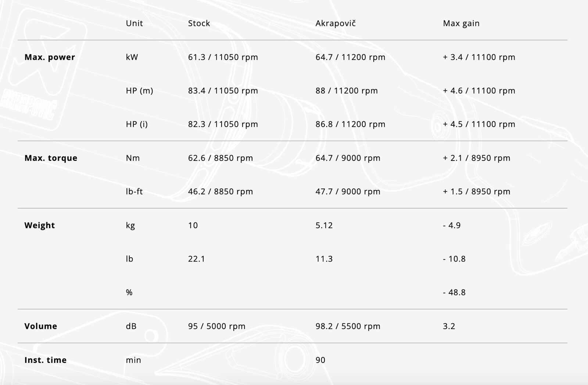Viewport: 588px width, 385px height.
Task: Click the + 4.5 / 11100 rpm gain
Action: click(479, 124)
